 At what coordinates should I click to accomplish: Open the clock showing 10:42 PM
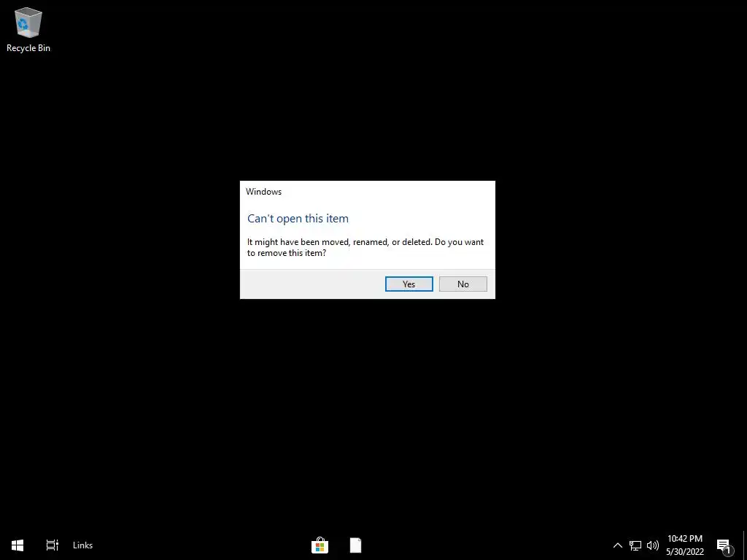(684, 545)
